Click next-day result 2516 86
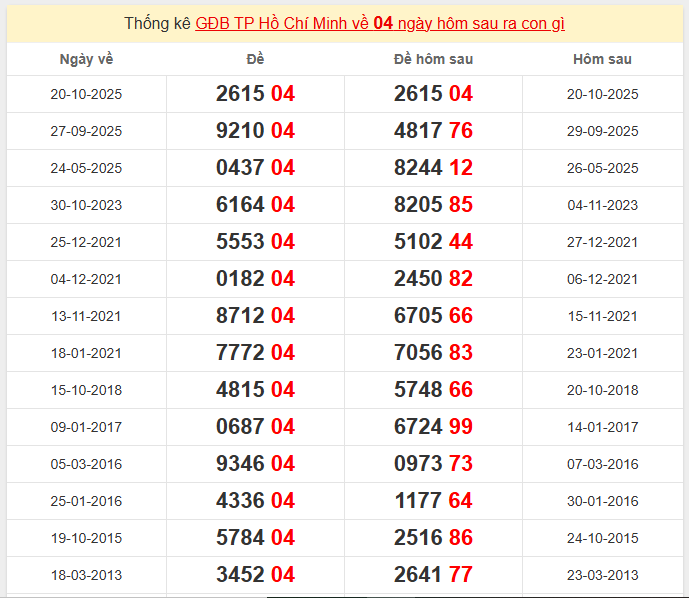This screenshot has width=689, height=598. click(433, 538)
